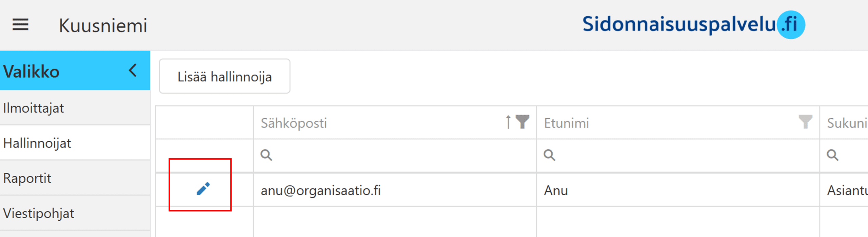Go to Viestipohjat in the sidebar
This screenshot has width=868, height=237.
pyautogui.click(x=39, y=213)
